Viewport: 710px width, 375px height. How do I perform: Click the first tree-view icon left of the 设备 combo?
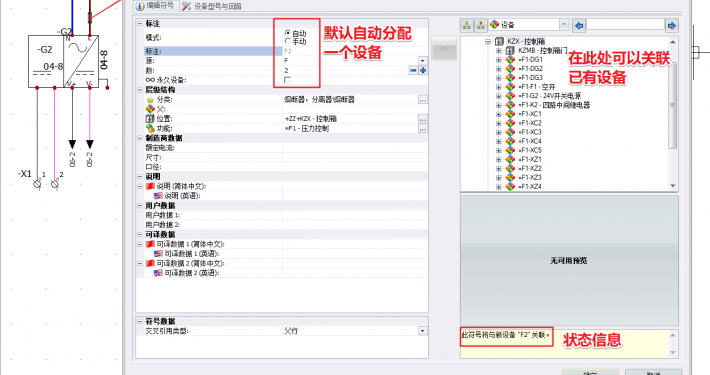pyautogui.click(x=467, y=25)
